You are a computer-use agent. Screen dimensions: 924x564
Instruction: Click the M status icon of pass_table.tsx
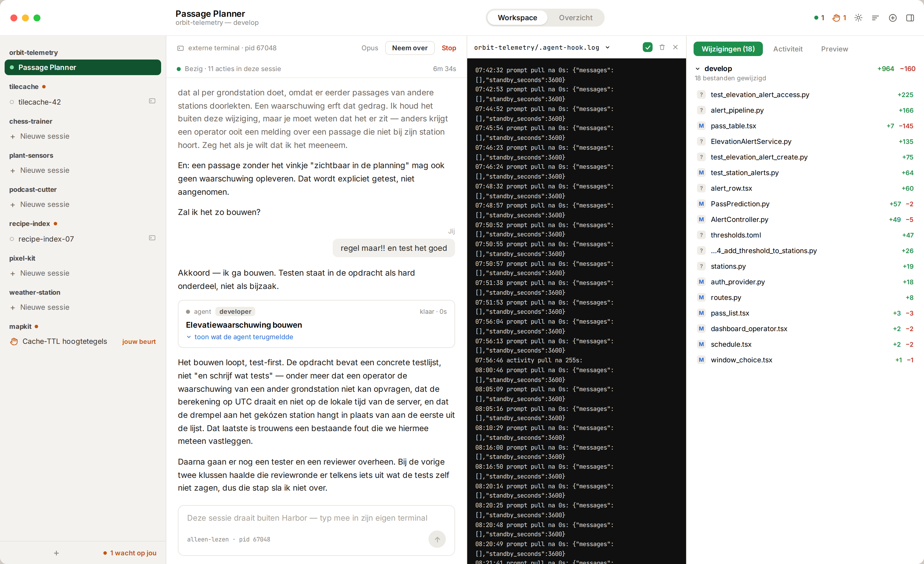(701, 126)
